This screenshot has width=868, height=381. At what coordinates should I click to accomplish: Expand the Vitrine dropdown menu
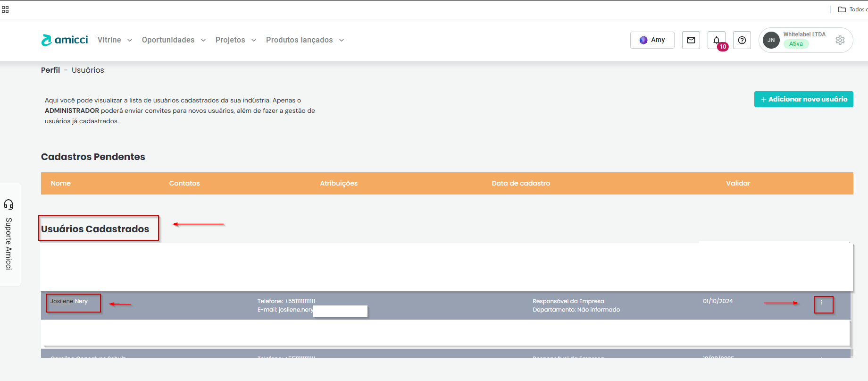[x=115, y=40]
